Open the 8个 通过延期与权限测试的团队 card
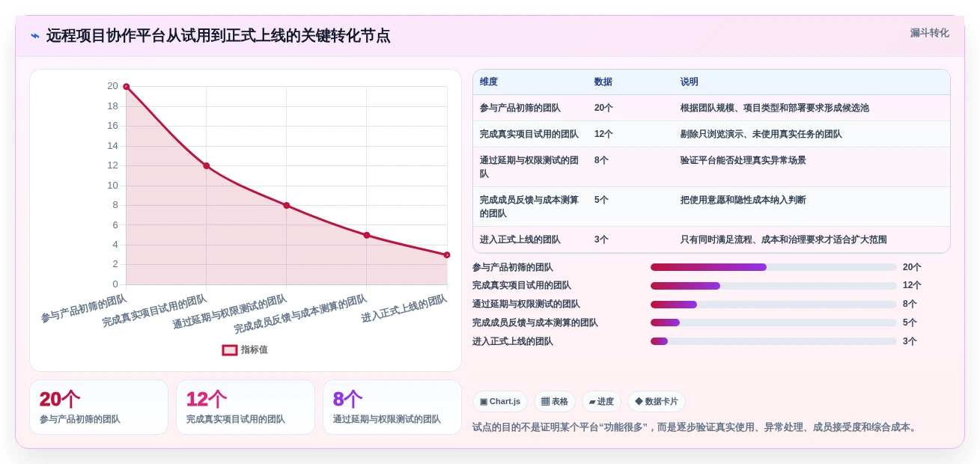This screenshot has height=464, width=980. point(392,407)
